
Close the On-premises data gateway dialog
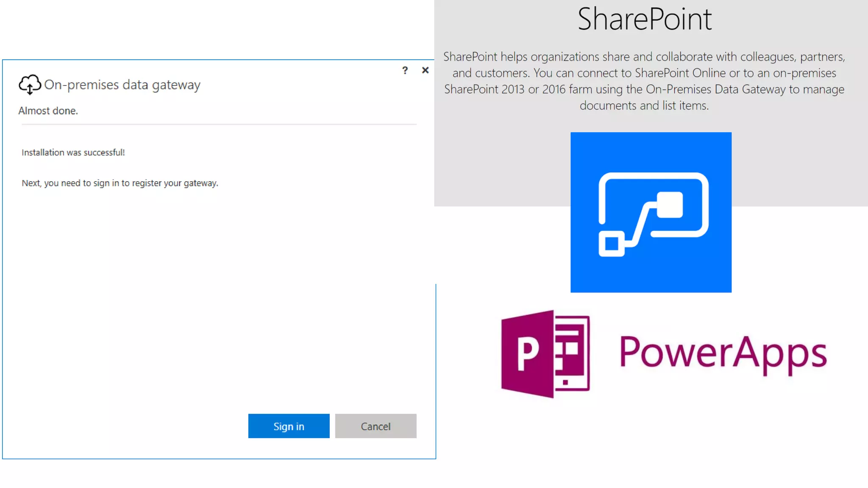(425, 70)
